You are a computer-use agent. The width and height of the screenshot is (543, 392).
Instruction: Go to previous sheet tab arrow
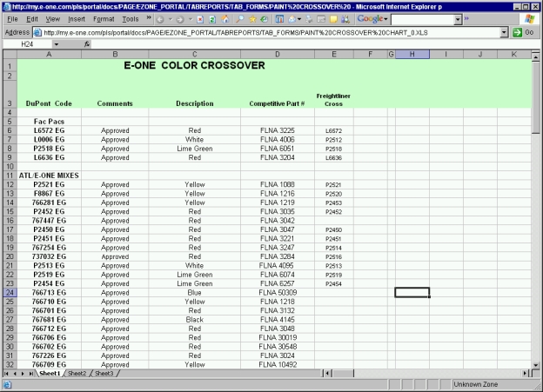click(x=15, y=374)
